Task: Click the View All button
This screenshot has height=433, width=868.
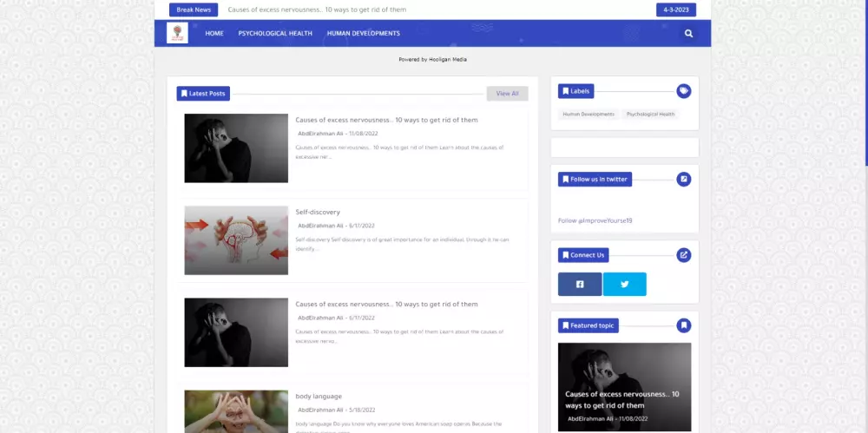Action: point(507,94)
